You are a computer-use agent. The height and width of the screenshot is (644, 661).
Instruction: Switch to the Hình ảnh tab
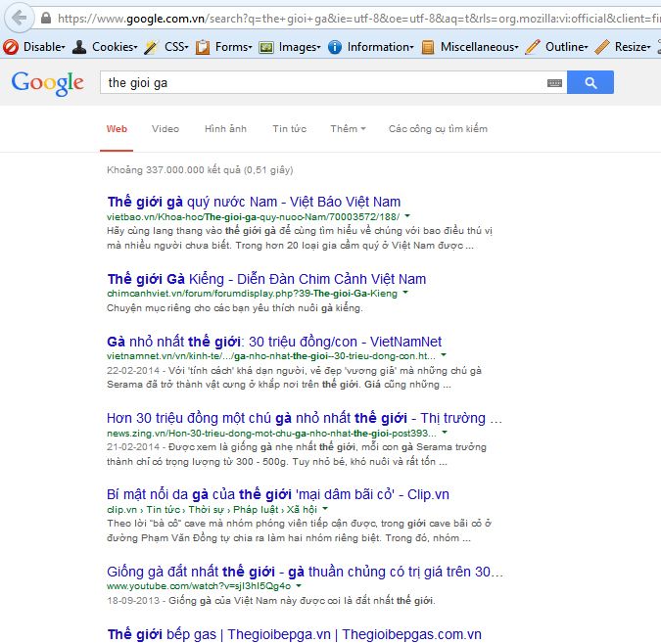pos(225,129)
